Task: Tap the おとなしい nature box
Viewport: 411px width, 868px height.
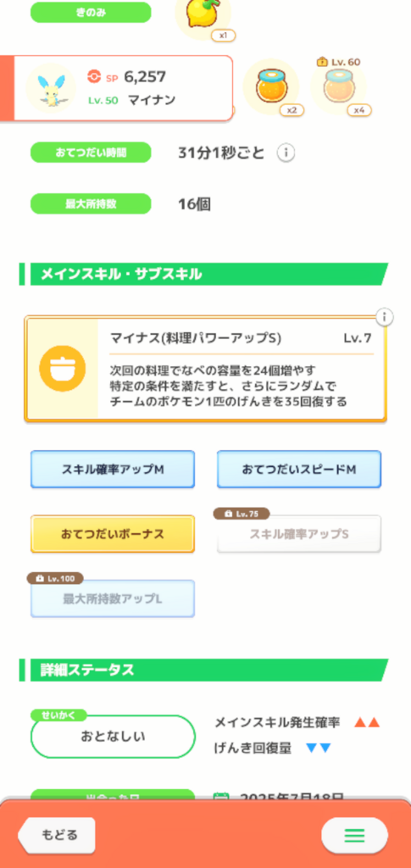Action: point(113,737)
